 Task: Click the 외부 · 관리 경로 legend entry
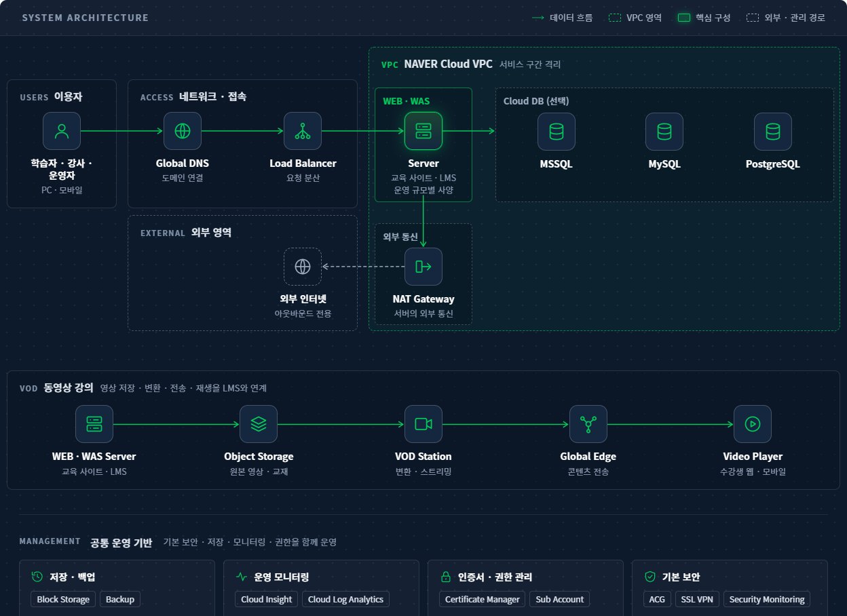pyautogui.click(x=786, y=18)
